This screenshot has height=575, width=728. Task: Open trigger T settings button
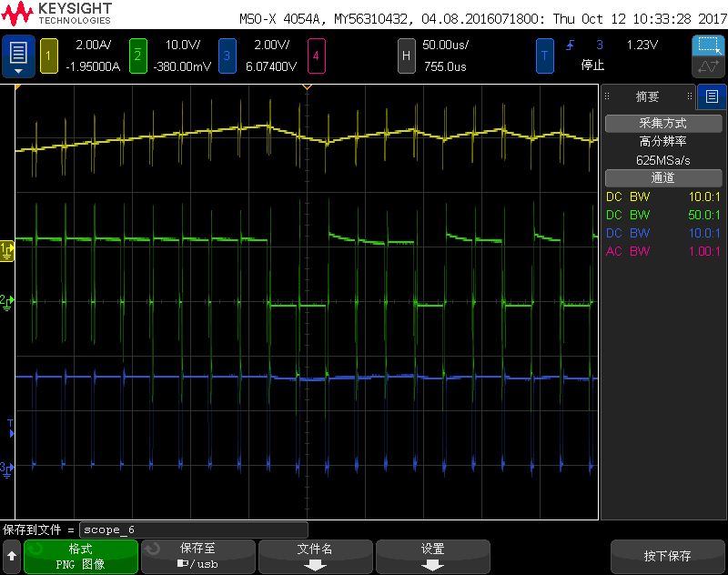[x=544, y=56]
